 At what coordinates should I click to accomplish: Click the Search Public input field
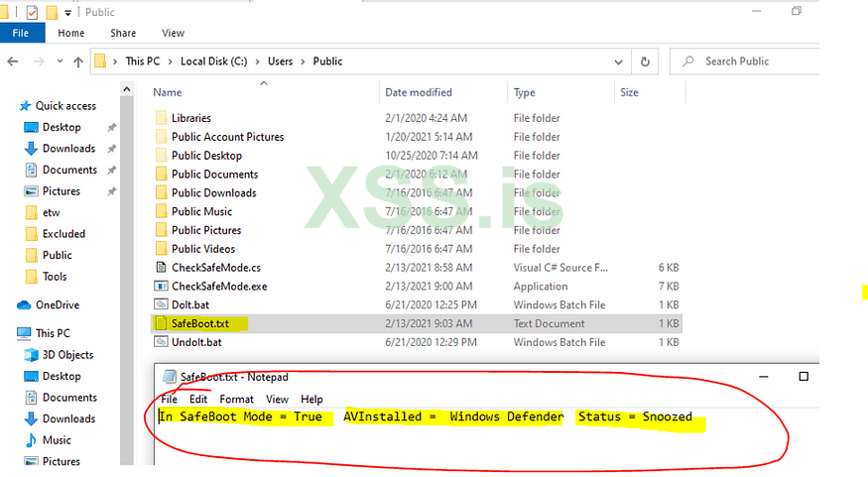745,61
